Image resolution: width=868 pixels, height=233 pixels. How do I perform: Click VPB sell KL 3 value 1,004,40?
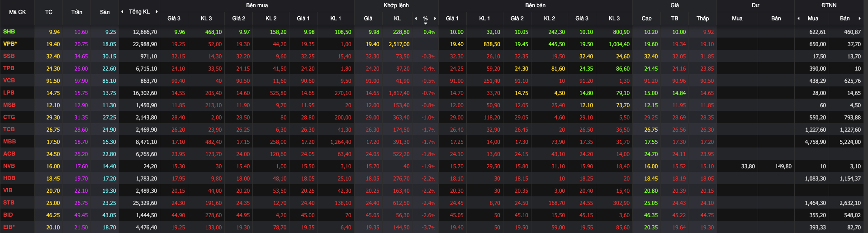point(619,44)
